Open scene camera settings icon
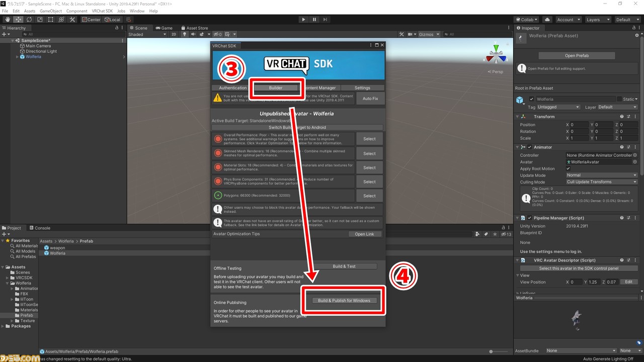Viewport: 644px width, 362px height. click(x=412, y=34)
